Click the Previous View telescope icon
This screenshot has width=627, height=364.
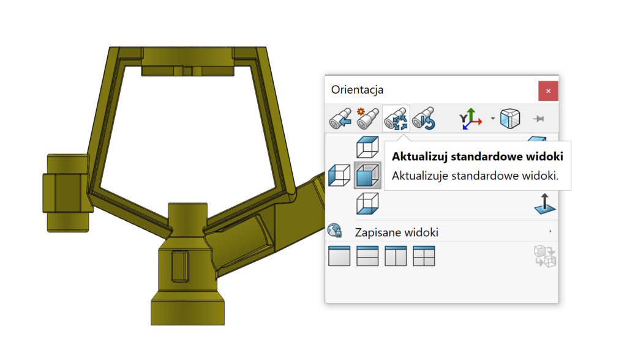coord(340,119)
